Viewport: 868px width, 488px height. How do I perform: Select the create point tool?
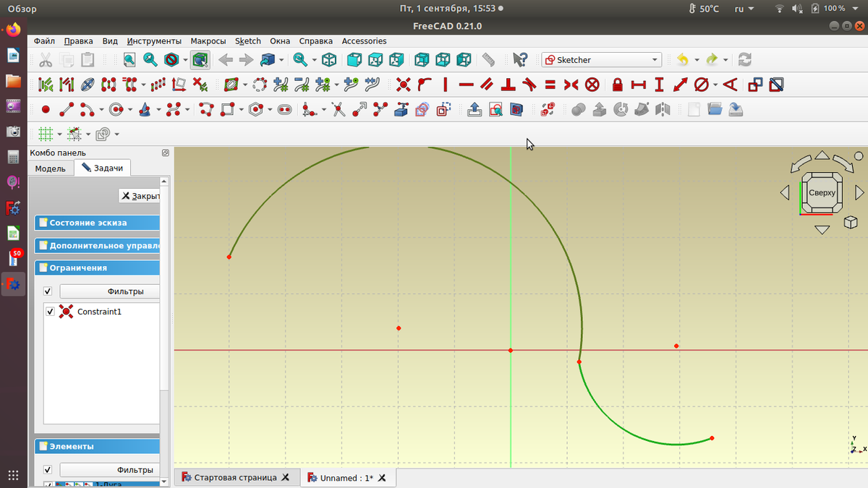(46, 109)
